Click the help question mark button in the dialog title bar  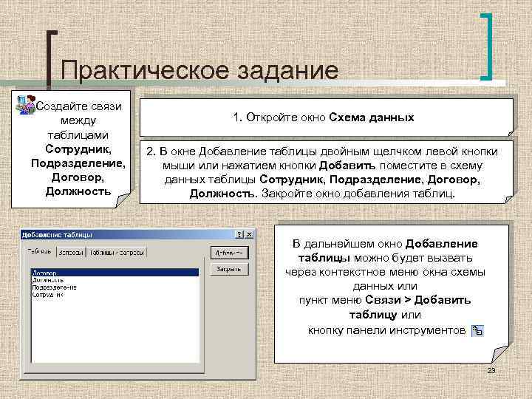tap(239, 234)
